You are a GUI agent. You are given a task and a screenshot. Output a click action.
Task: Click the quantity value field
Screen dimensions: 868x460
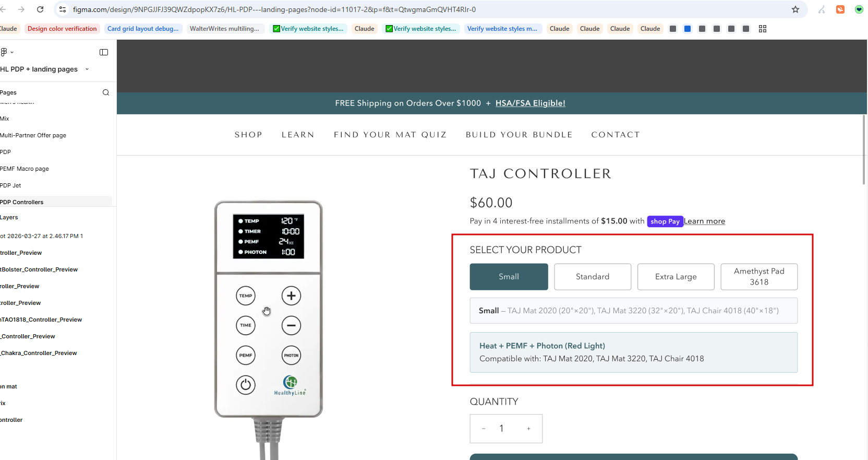click(x=502, y=429)
